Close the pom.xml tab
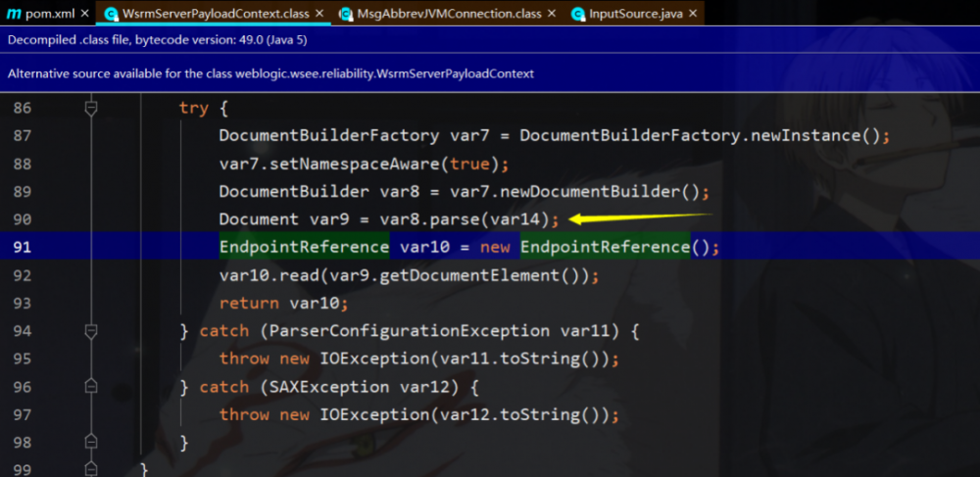The width and height of the screenshot is (980, 477). (85, 13)
